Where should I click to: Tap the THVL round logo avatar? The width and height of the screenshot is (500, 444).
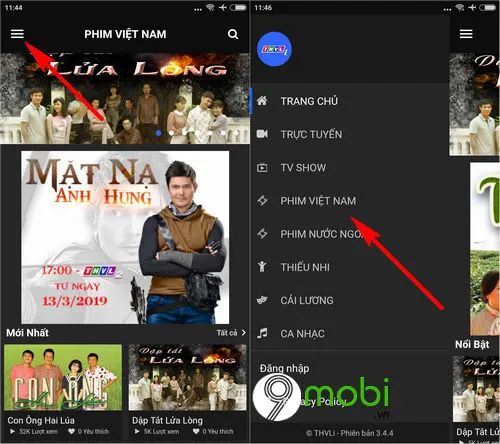coord(274,49)
